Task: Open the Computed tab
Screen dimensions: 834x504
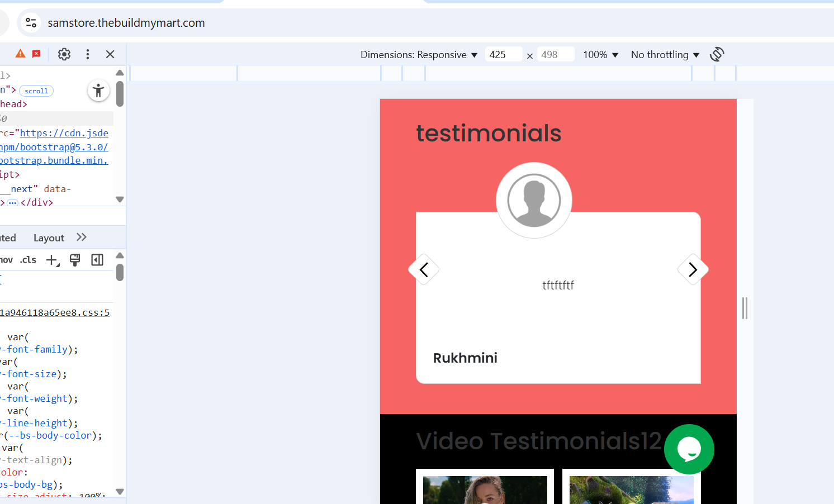Action: point(8,238)
